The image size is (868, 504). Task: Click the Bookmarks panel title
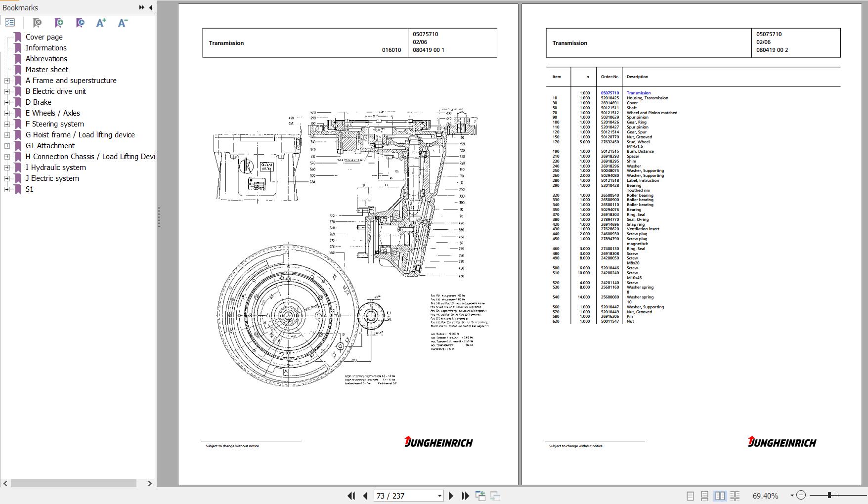pyautogui.click(x=20, y=7)
